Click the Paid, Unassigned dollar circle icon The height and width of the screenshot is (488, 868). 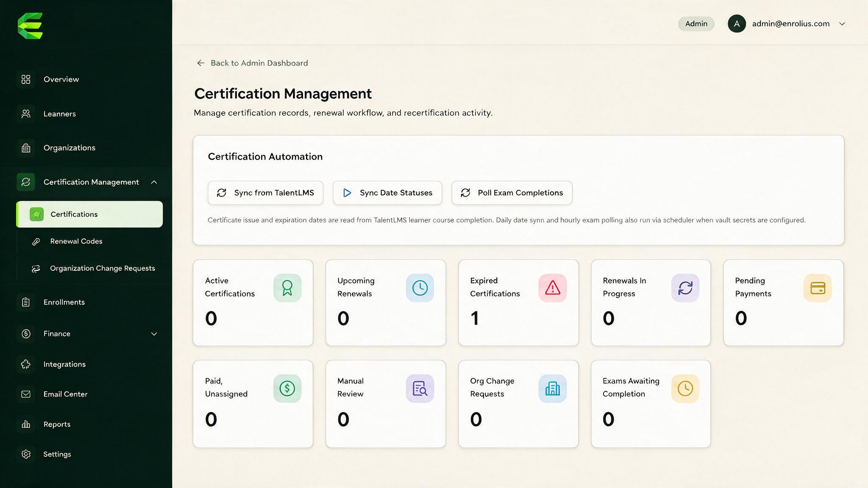(287, 388)
